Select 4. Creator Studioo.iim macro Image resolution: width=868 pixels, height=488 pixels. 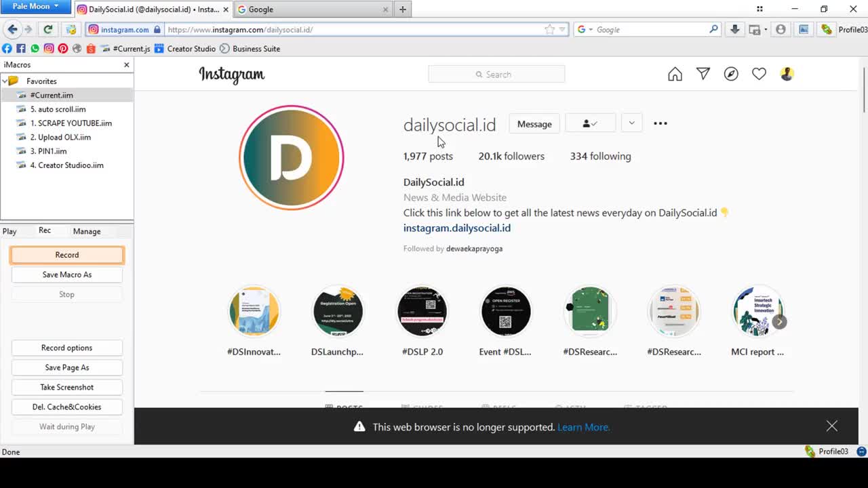click(x=66, y=165)
